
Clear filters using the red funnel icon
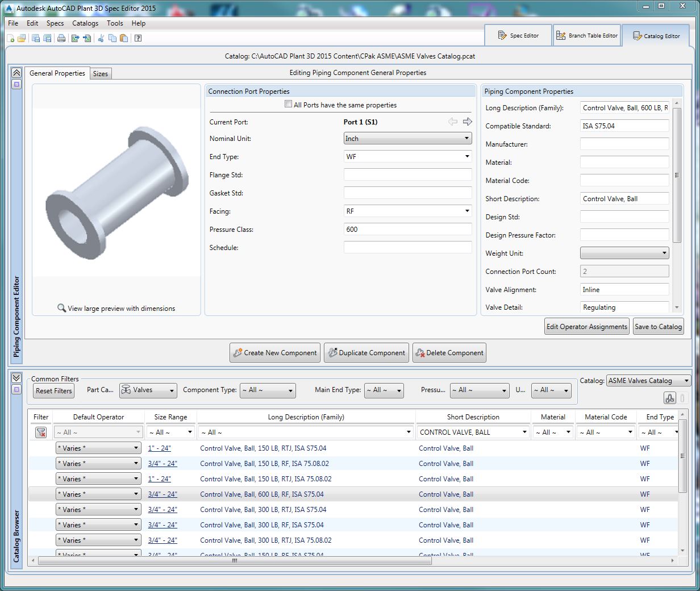pos(41,432)
